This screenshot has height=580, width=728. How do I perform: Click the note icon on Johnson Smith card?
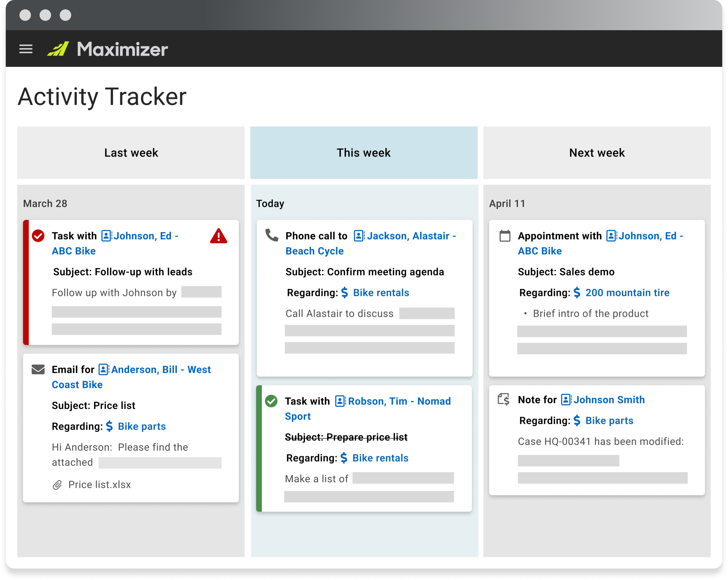tap(503, 399)
